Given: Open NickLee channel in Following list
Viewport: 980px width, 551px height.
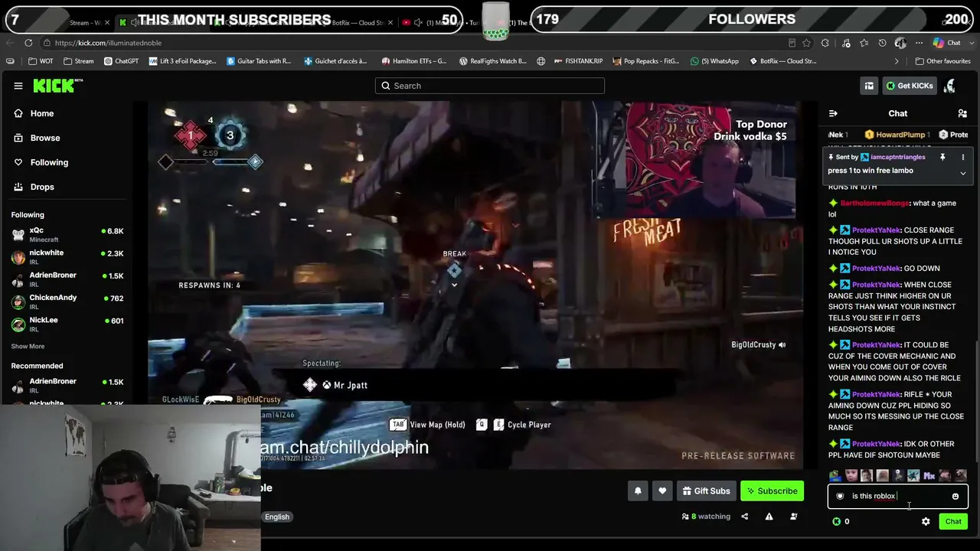Looking at the screenshot, I should pos(67,324).
